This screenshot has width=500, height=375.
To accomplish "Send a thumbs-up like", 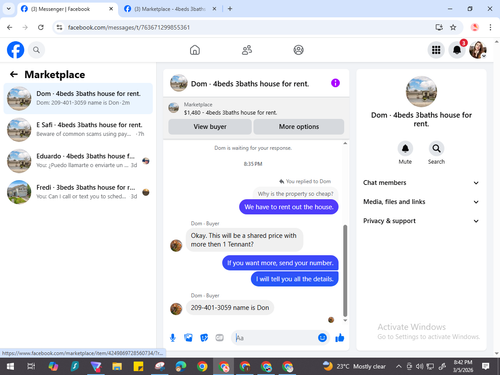I will (340, 338).
